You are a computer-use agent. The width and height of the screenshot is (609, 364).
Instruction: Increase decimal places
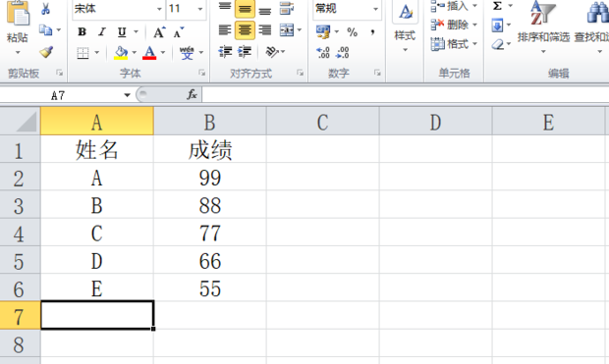(323, 52)
